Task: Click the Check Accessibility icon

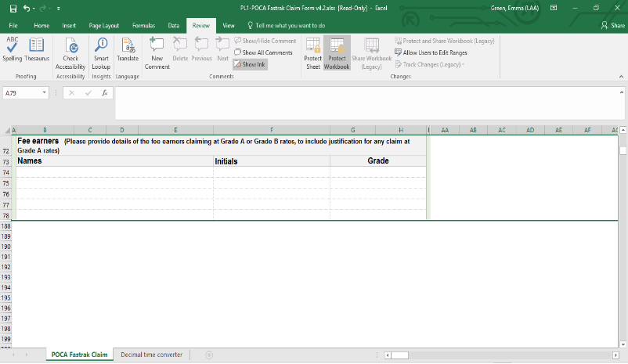Action: [70, 51]
